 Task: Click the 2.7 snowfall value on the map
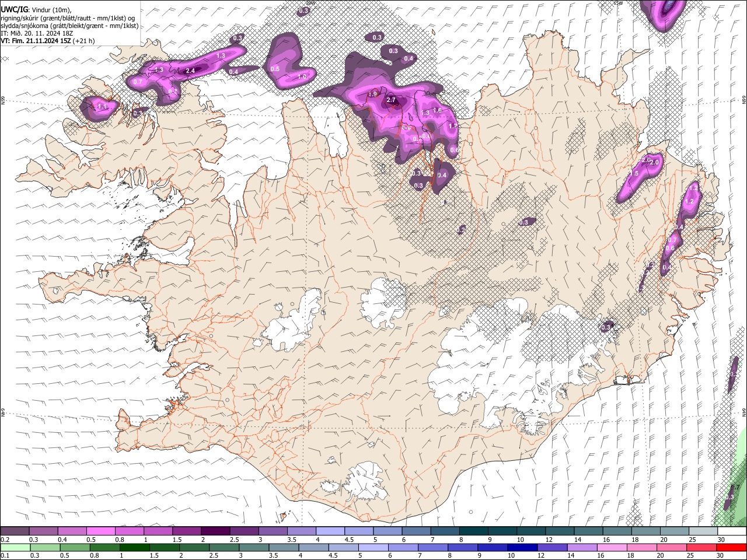click(391, 100)
